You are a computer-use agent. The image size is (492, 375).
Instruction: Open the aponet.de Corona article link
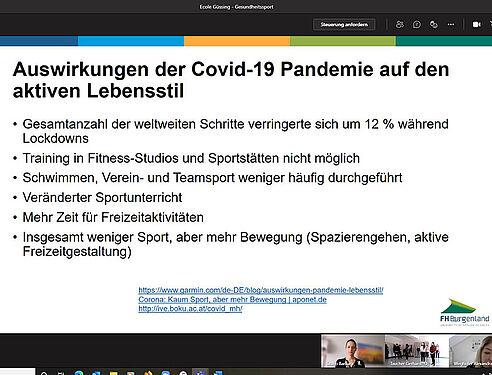click(232, 299)
